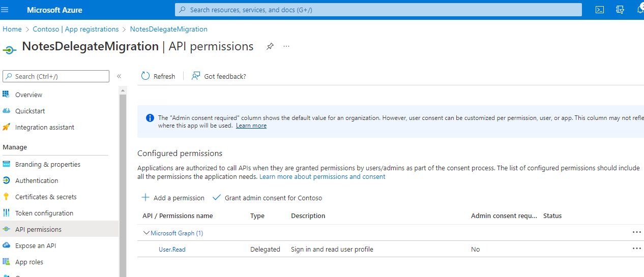The image size is (644, 277).
Task: Open Cloud Shell from the top bar
Action: click(600, 10)
